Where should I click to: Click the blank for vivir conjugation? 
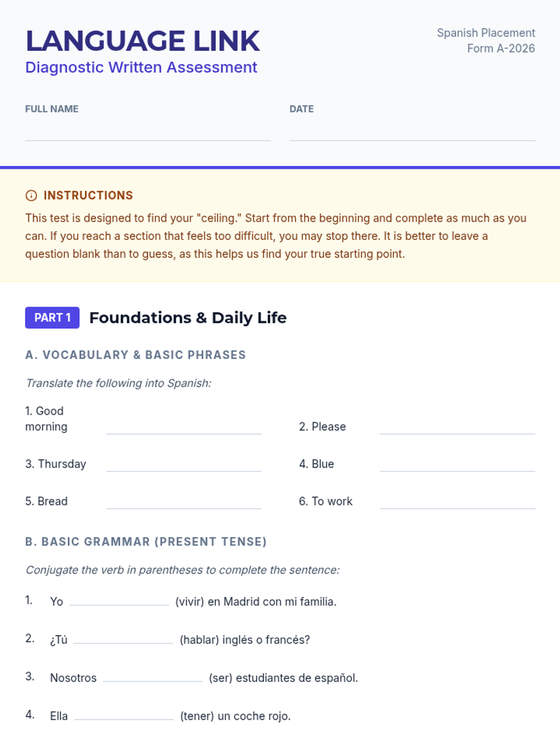point(119,599)
